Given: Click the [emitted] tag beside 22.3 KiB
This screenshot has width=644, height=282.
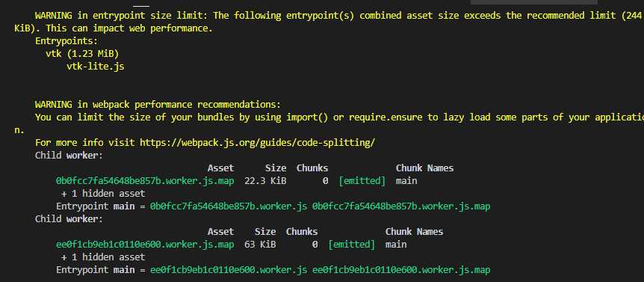Looking at the screenshot, I should pyautogui.click(x=362, y=181).
